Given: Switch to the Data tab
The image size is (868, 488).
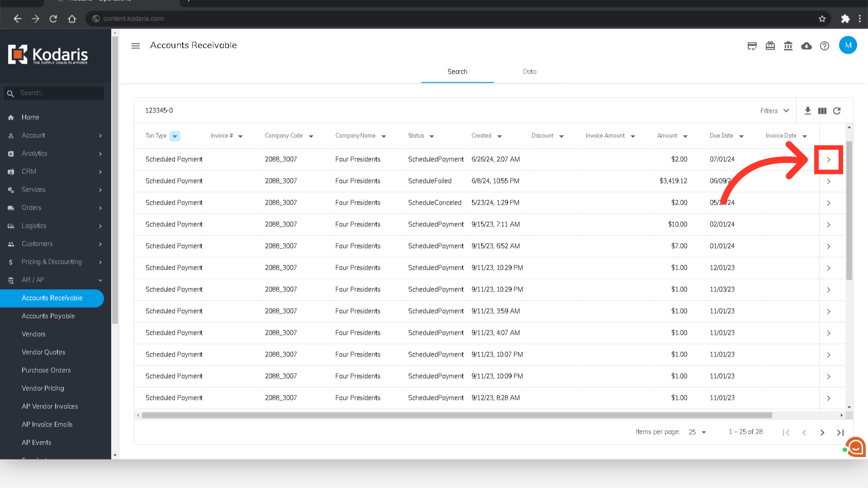Looking at the screenshot, I should [529, 71].
